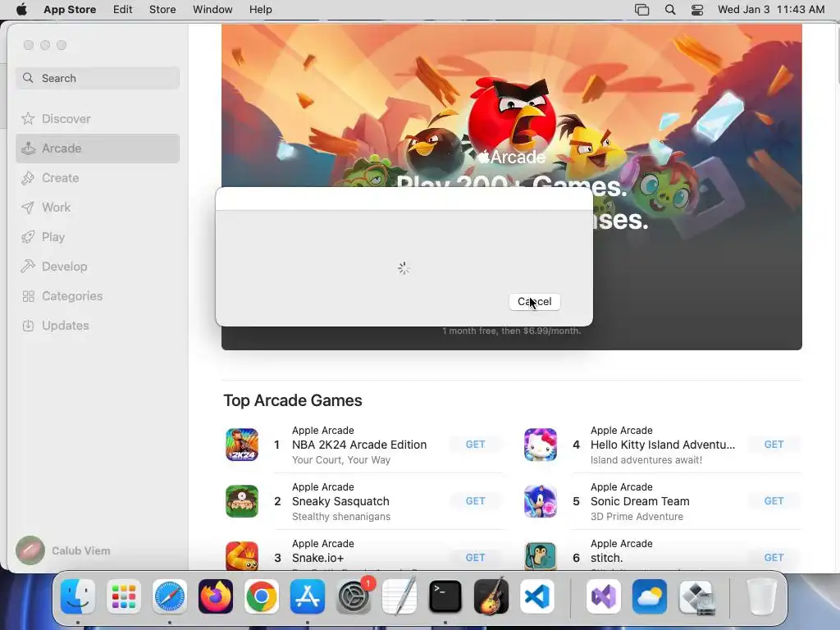Click the NBA 2K24 Arcade Edition app icon

[242, 445]
